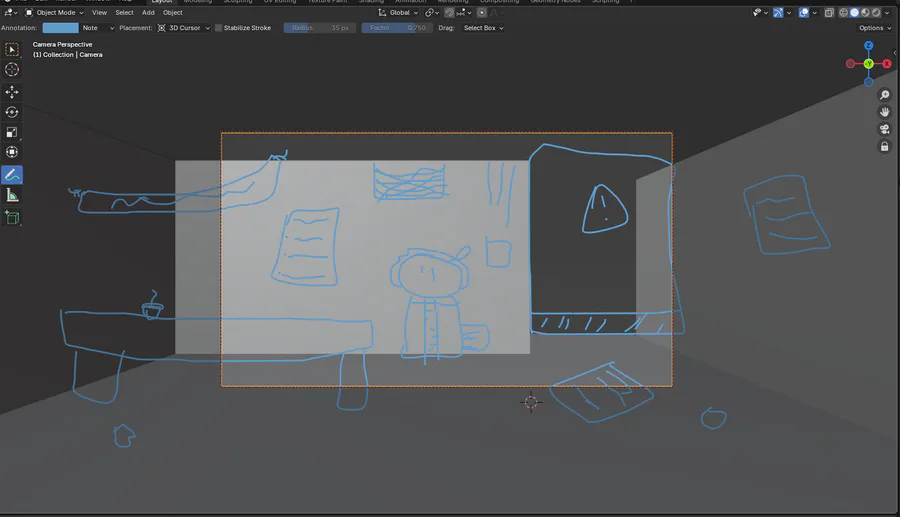This screenshot has height=517, width=900.
Task: Open the viewport shading options arrow
Action: [887, 13]
